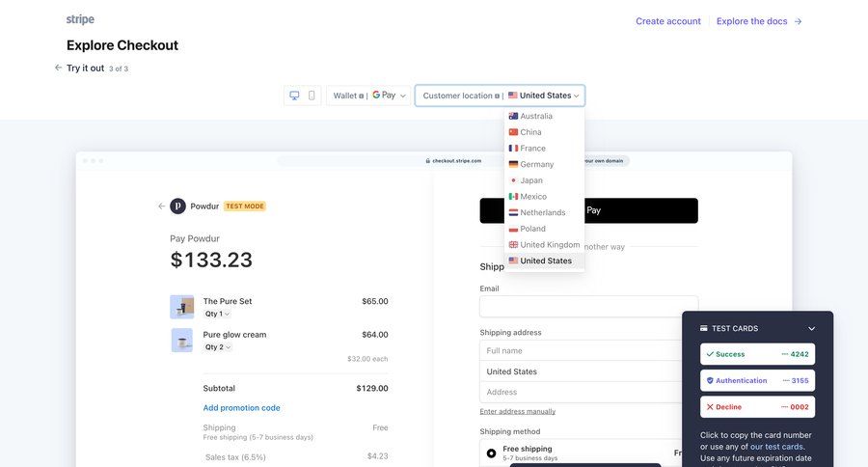Click the Try it out heading
The width and height of the screenshot is (868, 467).
[85, 69]
